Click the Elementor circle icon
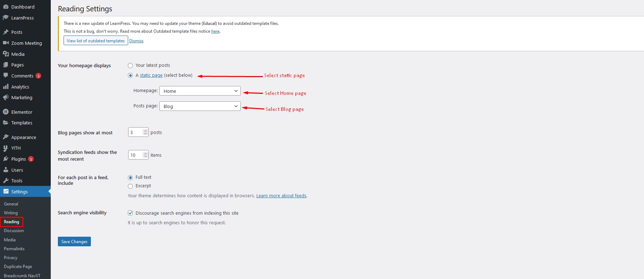644x279 pixels. pyautogui.click(x=6, y=112)
